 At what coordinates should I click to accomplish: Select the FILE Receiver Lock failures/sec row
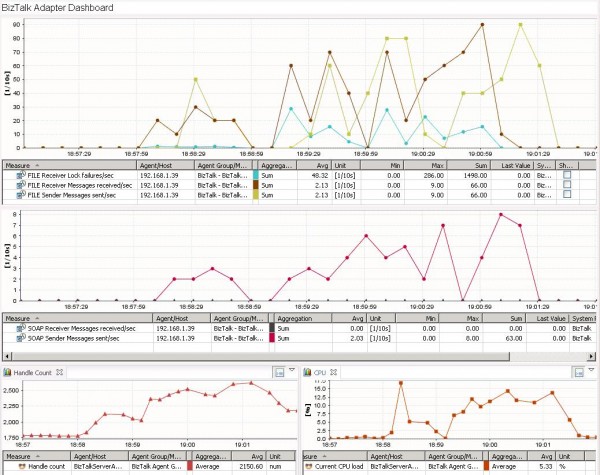coord(300,175)
